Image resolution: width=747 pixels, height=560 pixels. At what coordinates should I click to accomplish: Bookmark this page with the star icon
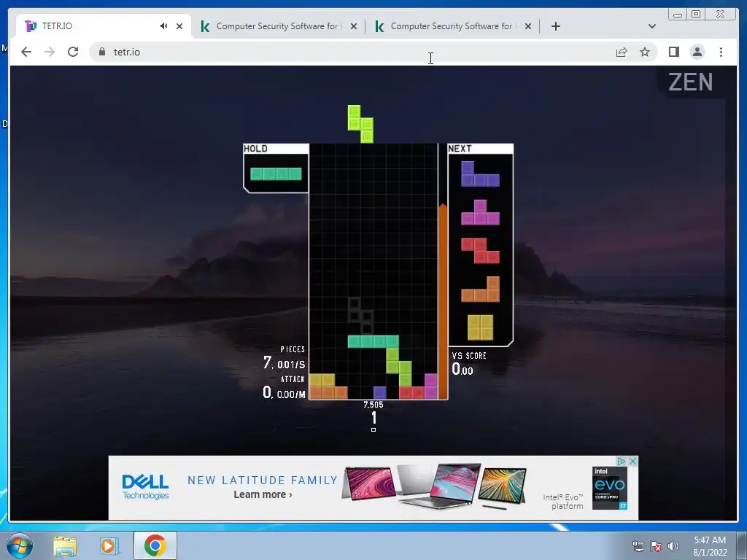[645, 52]
